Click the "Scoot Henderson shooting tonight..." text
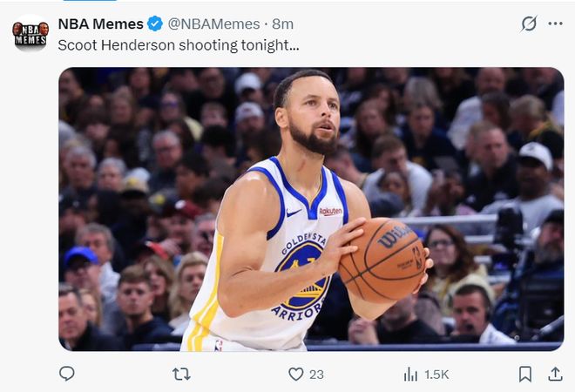Image resolution: width=575 pixels, height=392 pixels. (x=179, y=44)
